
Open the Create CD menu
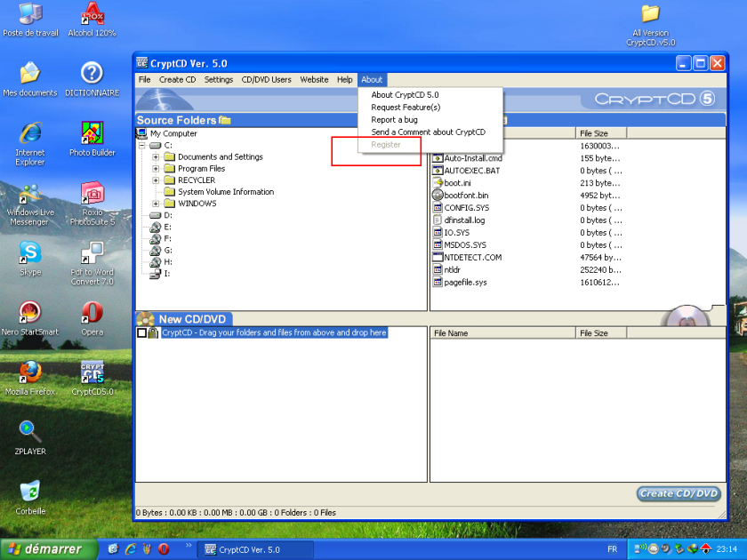(x=177, y=79)
